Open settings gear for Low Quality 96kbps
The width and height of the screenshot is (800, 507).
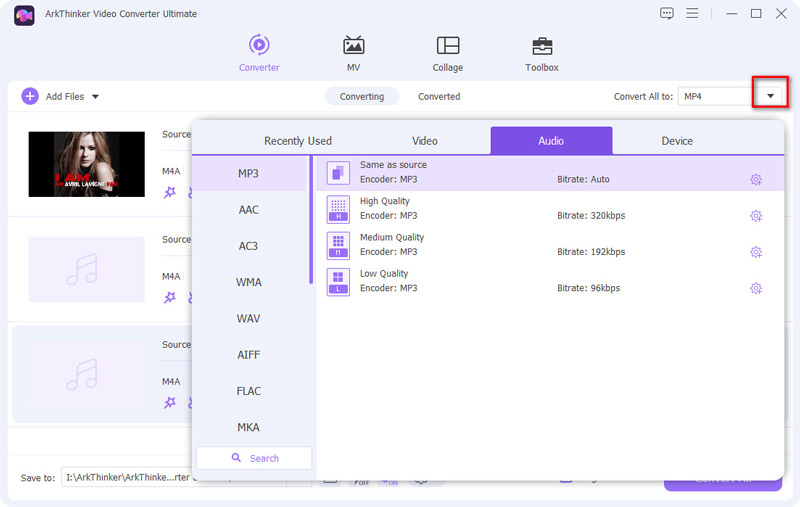click(756, 288)
